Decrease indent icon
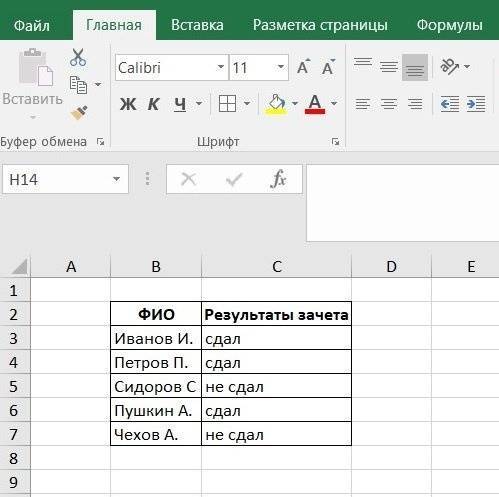This screenshot has height=497, width=499. click(450, 104)
